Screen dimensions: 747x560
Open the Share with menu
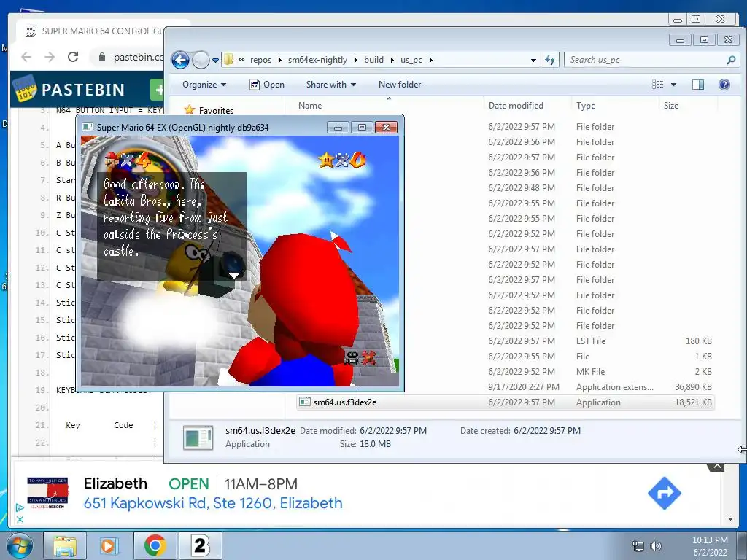(x=331, y=85)
